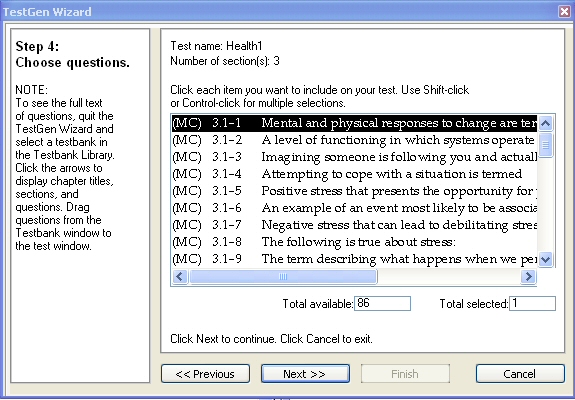This screenshot has height=400, width=575.
Task: Select question 3.1-8 true about stress
Action: point(355,242)
